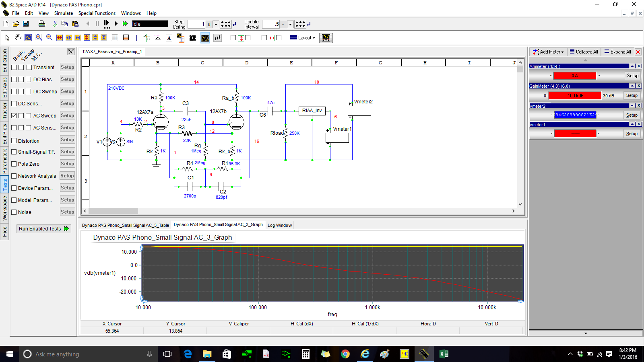The image size is (644, 362).
Task: Run simulation fast with the green double arrow
Action: pos(125,24)
